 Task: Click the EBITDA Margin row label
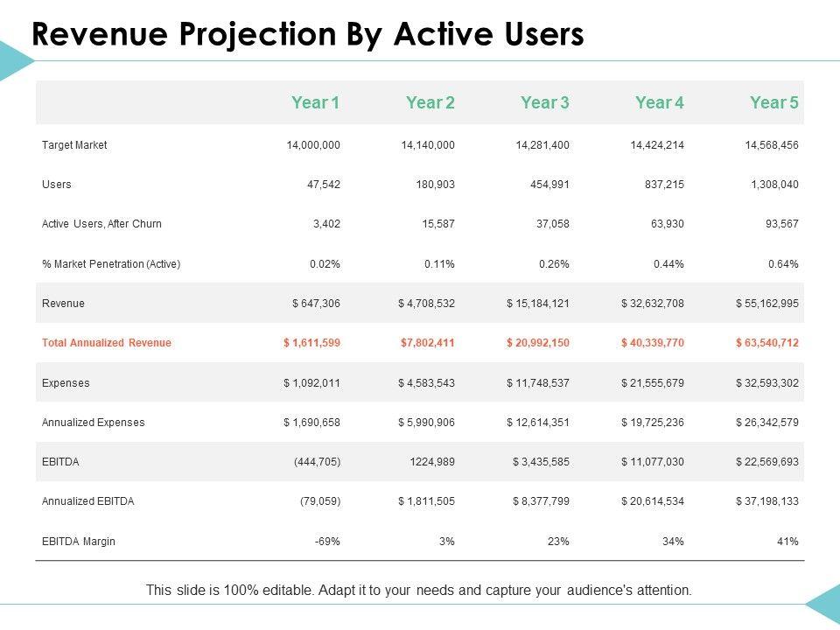click(79, 542)
